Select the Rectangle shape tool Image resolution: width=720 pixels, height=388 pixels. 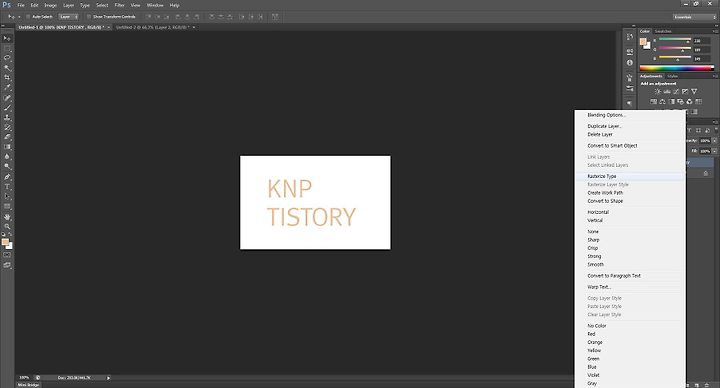click(x=7, y=206)
